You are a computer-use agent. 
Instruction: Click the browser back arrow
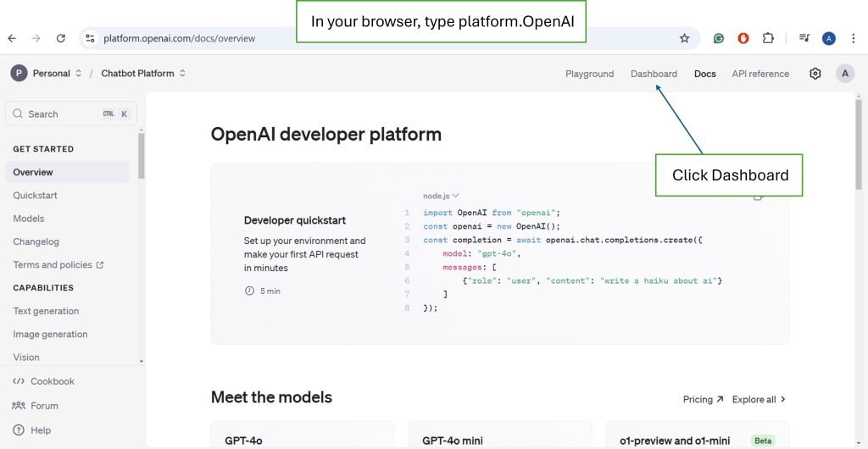point(12,38)
